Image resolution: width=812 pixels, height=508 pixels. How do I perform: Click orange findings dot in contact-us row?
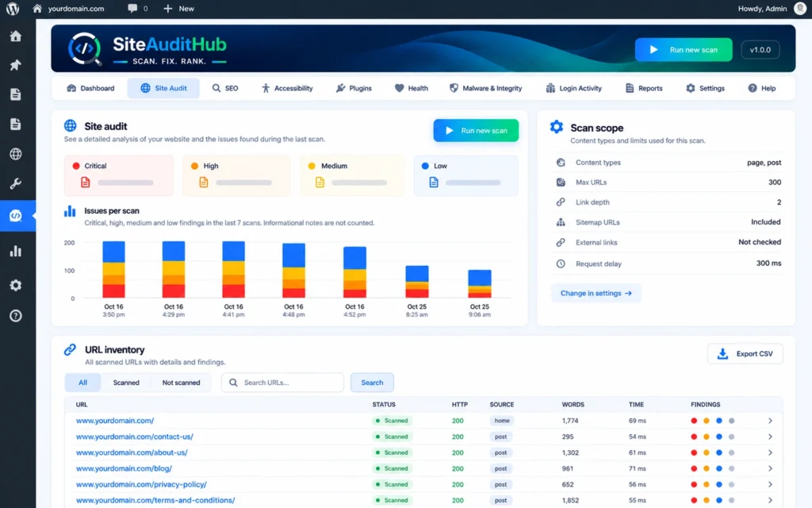(x=707, y=437)
